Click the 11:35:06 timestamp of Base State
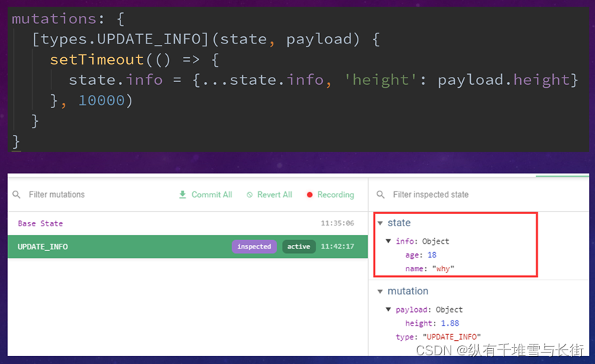595x364 pixels. [x=337, y=223]
